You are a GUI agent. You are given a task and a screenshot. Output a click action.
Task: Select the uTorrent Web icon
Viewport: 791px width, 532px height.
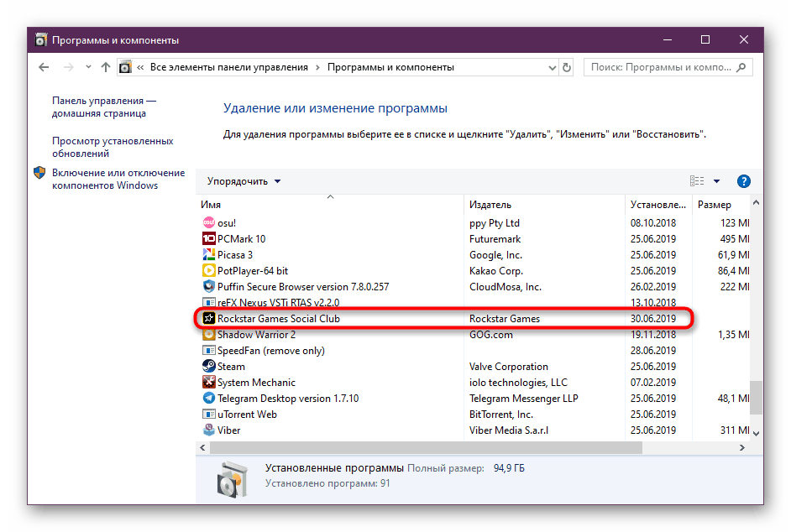(x=209, y=414)
